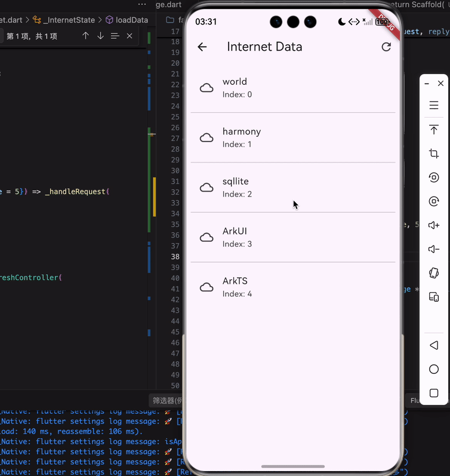Go to next find match arrow
This screenshot has height=476, width=450.
click(x=100, y=36)
